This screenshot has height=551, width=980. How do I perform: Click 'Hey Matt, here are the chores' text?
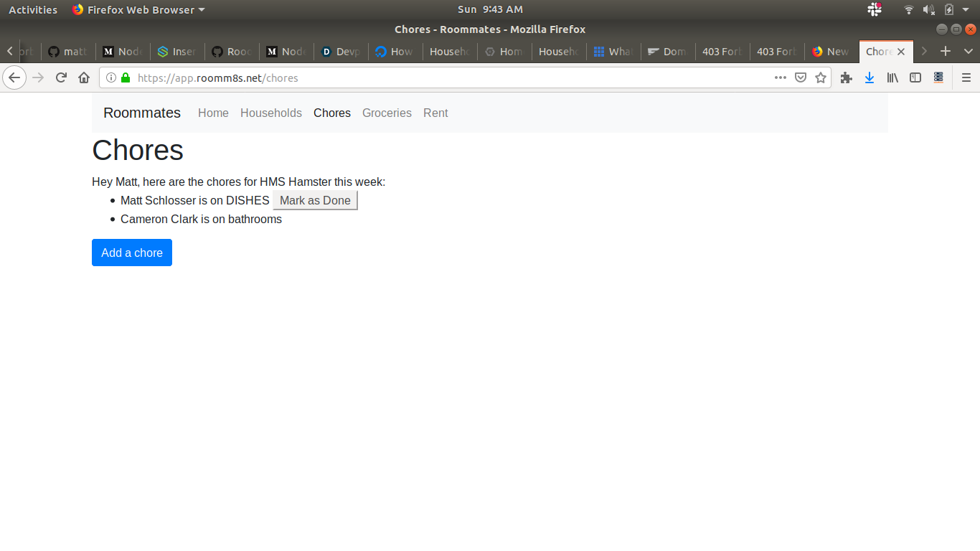pyautogui.click(x=239, y=182)
